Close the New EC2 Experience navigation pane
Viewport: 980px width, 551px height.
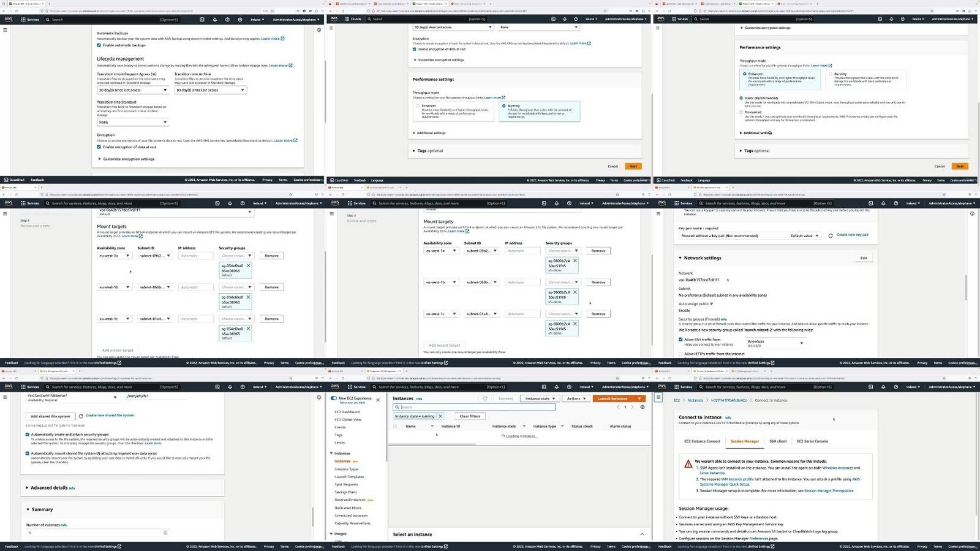click(378, 400)
